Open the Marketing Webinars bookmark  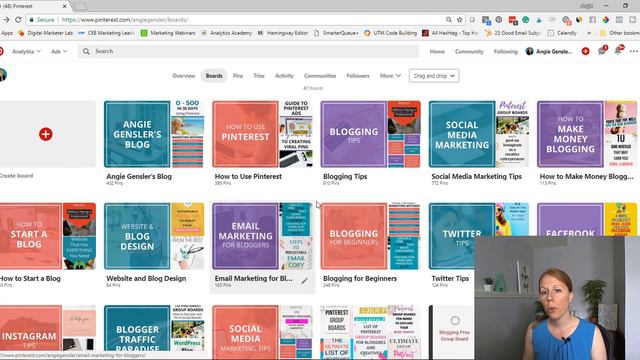tap(168, 33)
